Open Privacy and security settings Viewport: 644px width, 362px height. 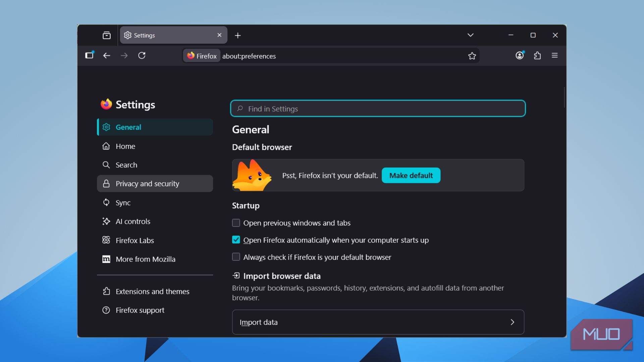pyautogui.click(x=155, y=184)
